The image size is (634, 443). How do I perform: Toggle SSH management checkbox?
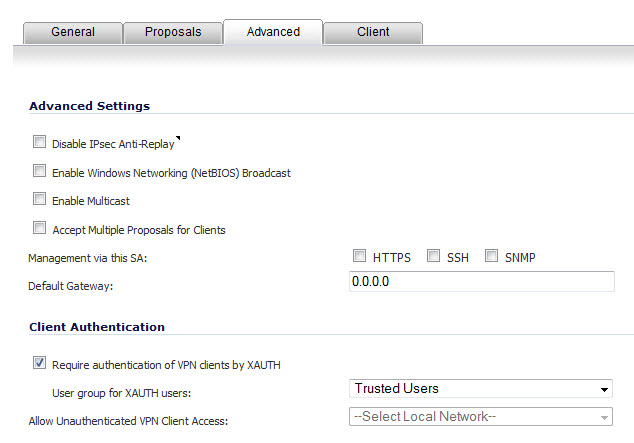coord(433,255)
